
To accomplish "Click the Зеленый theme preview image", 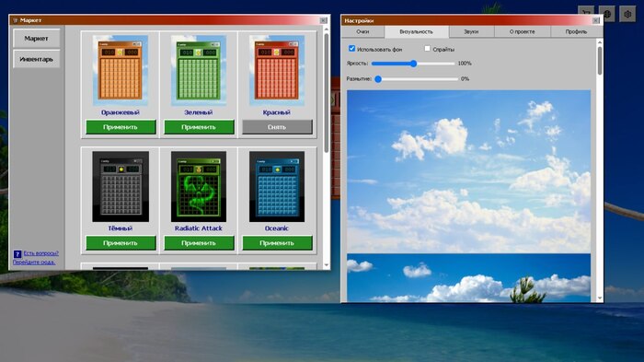I will point(199,70).
